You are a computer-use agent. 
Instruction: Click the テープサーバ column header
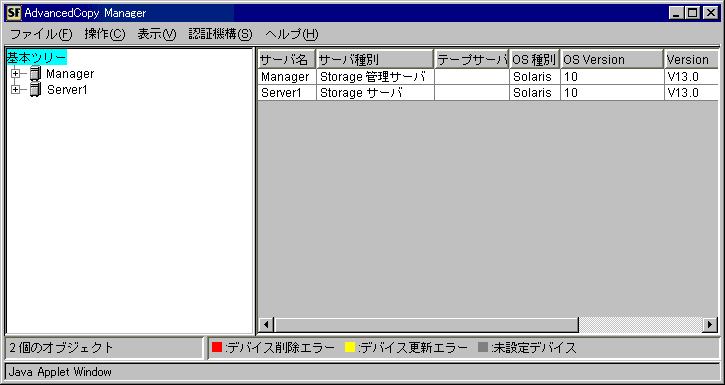pos(472,59)
